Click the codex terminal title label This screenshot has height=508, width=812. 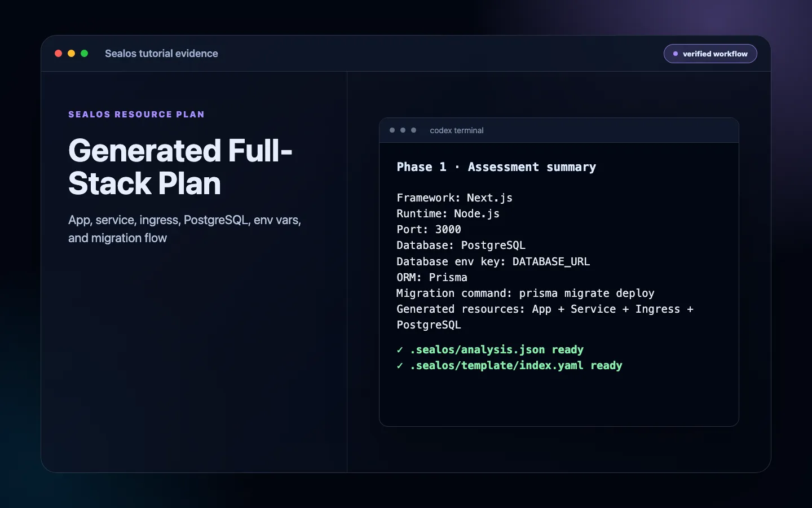point(457,130)
